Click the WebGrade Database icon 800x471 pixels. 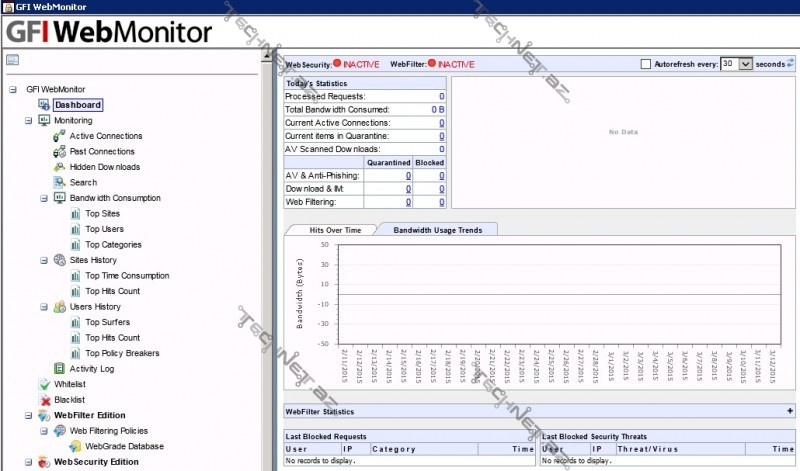click(75, 446)
